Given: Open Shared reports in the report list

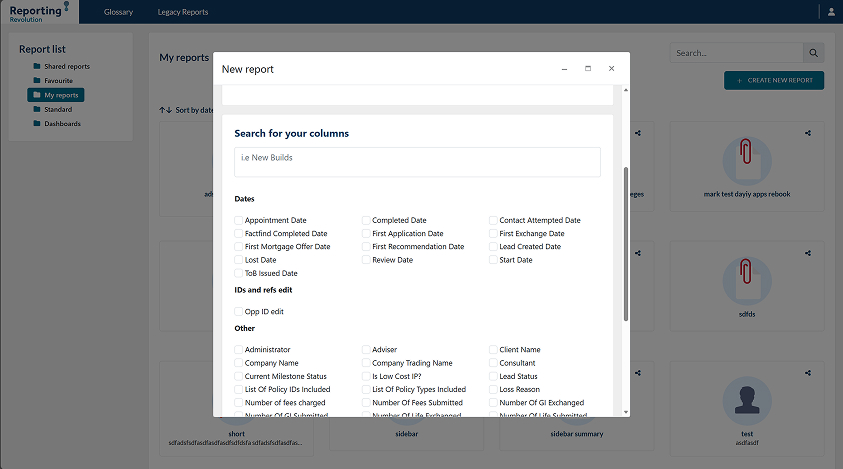Looking at the screenshot, I should click(x=67, y=66).
